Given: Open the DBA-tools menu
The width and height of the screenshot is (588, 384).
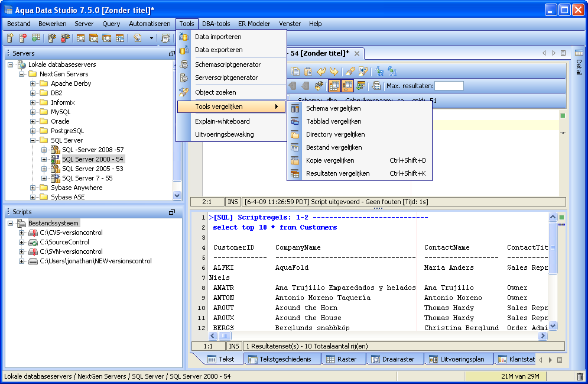Looking at the screenshot, I should [216, 24].
